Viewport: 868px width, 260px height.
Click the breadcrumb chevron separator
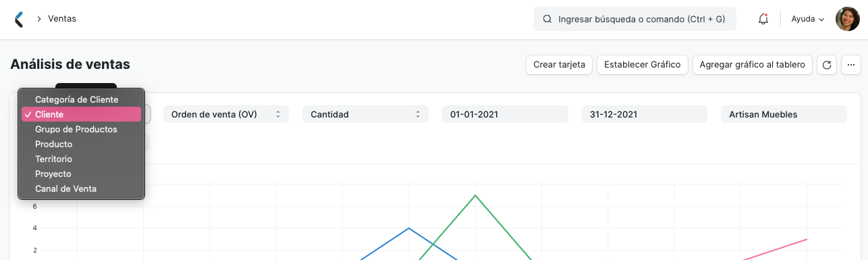39,19
